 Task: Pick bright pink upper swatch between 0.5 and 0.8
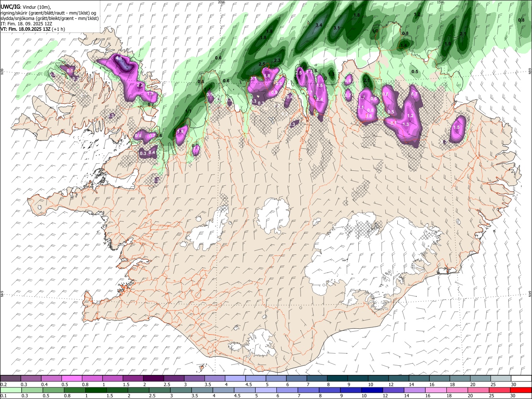pyautogui.click(x=71, y=379)
